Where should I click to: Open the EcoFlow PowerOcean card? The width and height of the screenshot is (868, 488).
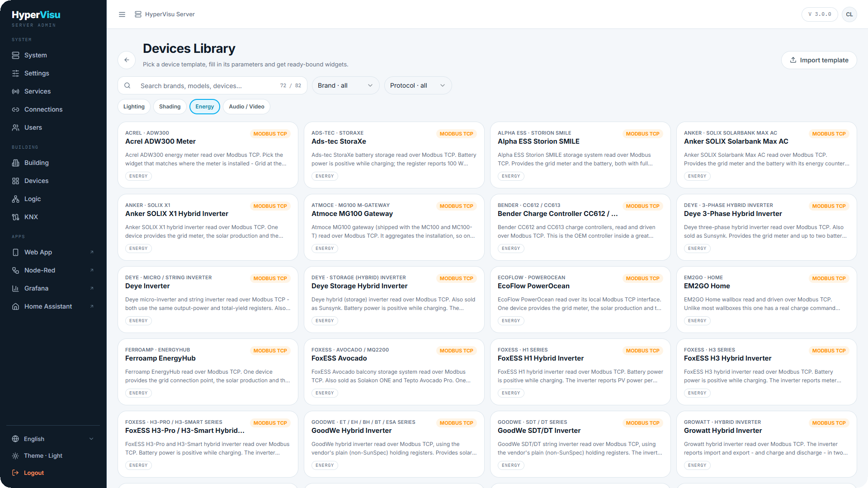(x=580, y=300)
